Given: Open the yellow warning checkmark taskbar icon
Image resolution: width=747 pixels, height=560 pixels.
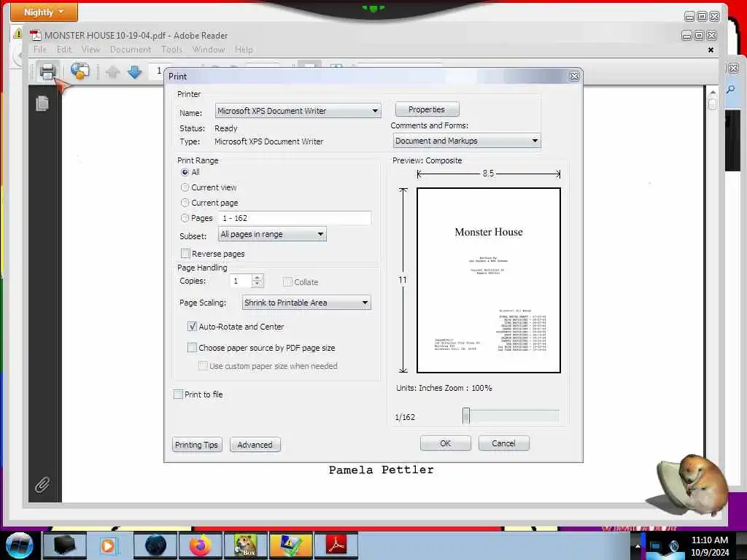Looking at the screenshot, I should (290, 545).
